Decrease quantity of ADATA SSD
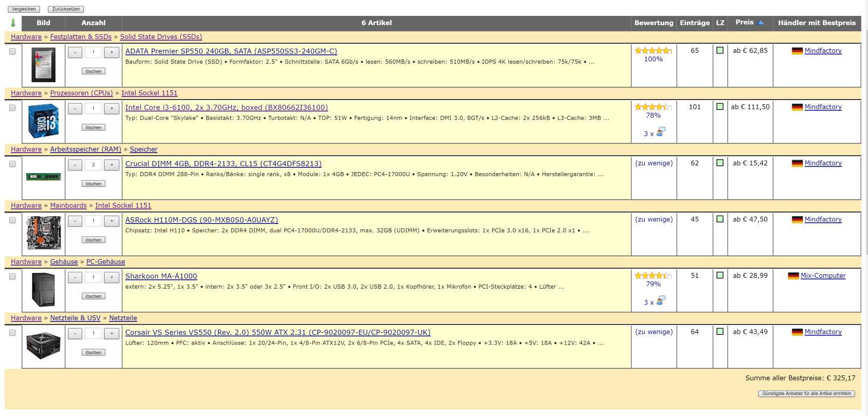Viewport: 868px width, 416px height. (75, 52)
